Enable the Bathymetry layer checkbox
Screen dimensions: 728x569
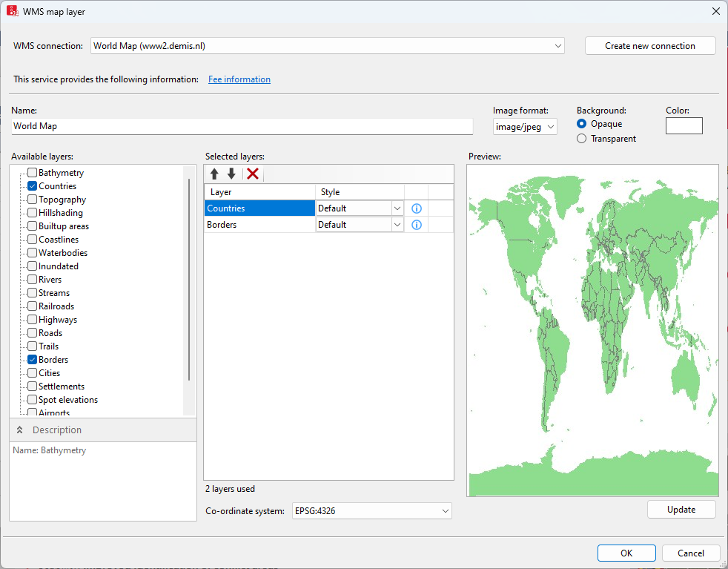[33, 173]
